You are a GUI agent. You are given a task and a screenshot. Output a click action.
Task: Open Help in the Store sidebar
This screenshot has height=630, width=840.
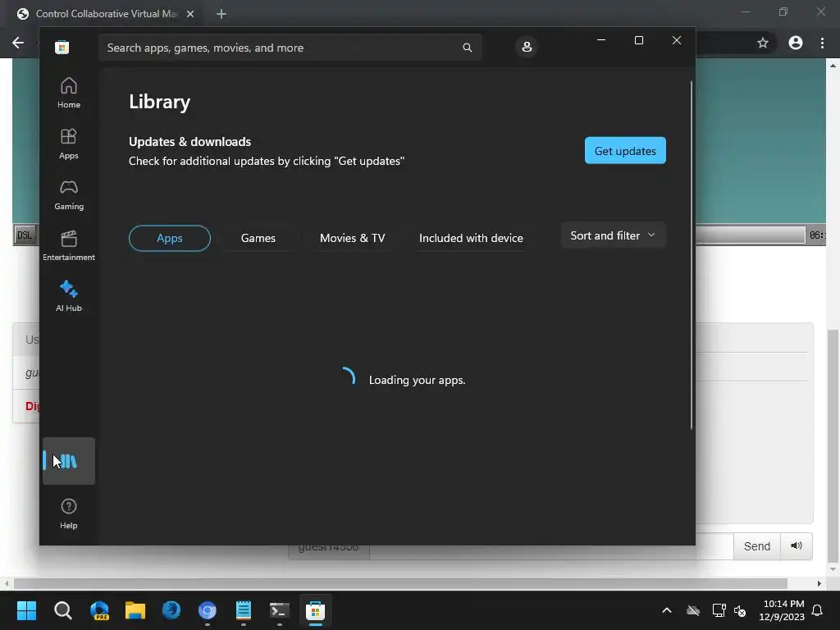click(69, 514)
